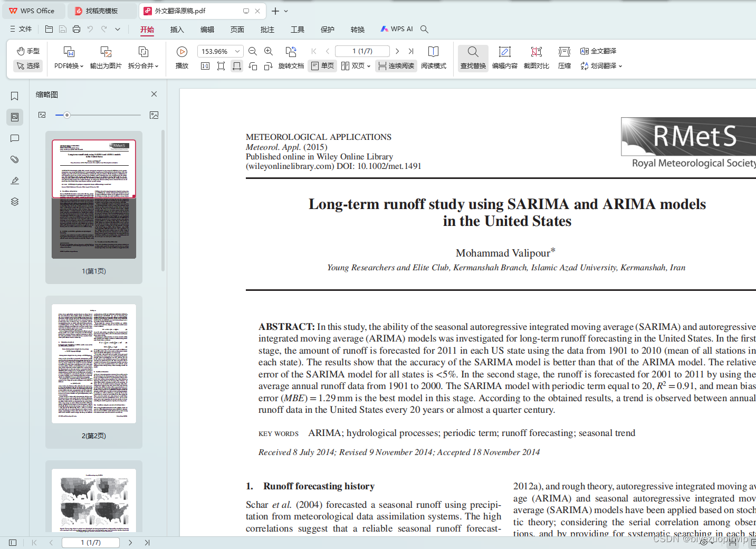
Task: Go to previous page in toolbar
Action: (x=328, y=51)
